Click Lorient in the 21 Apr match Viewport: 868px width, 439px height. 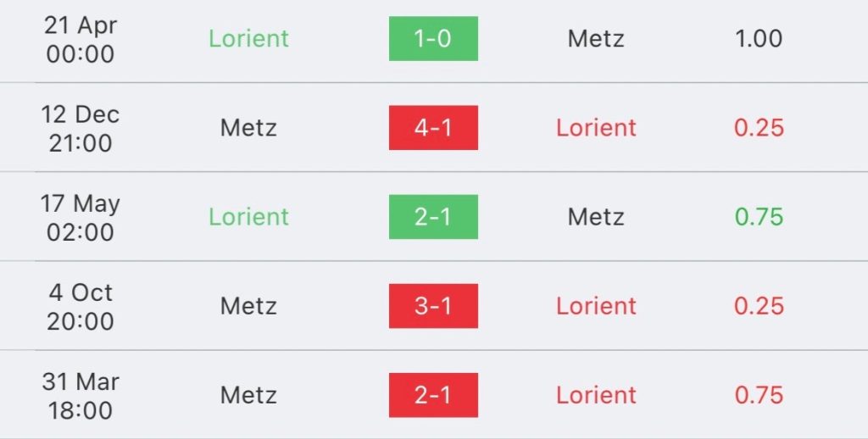click(248, 39)
